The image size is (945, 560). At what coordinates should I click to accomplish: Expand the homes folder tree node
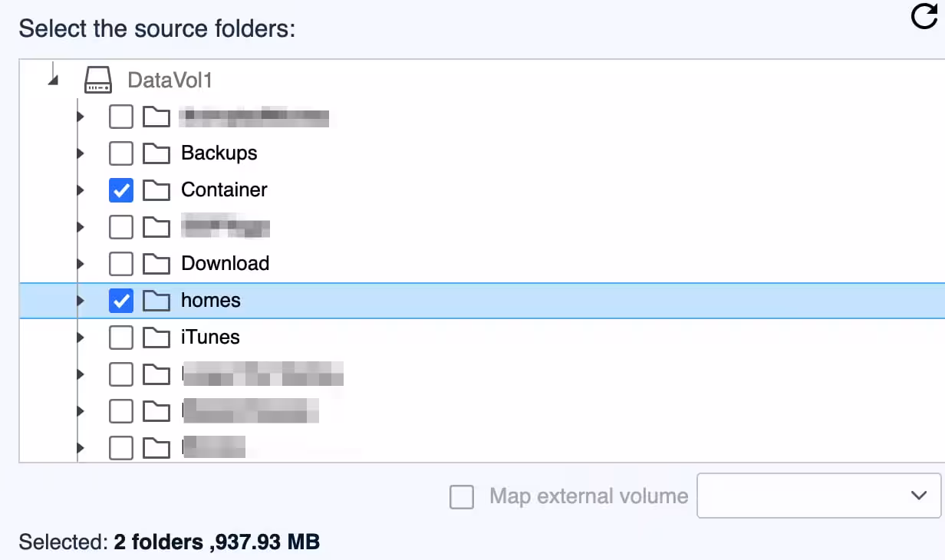coord(81,301)
